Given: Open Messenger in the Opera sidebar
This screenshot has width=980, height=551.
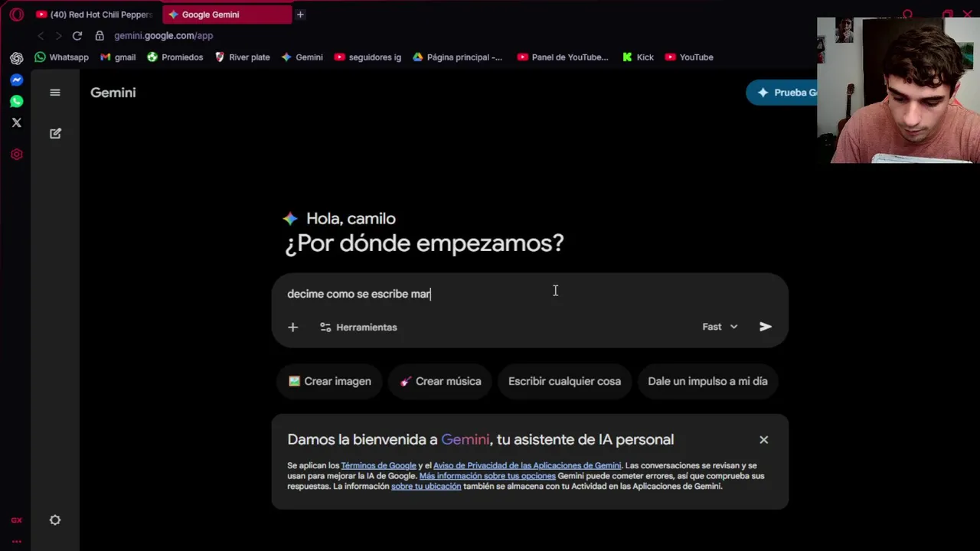Looking at the screenshot, I should (16, 80).
